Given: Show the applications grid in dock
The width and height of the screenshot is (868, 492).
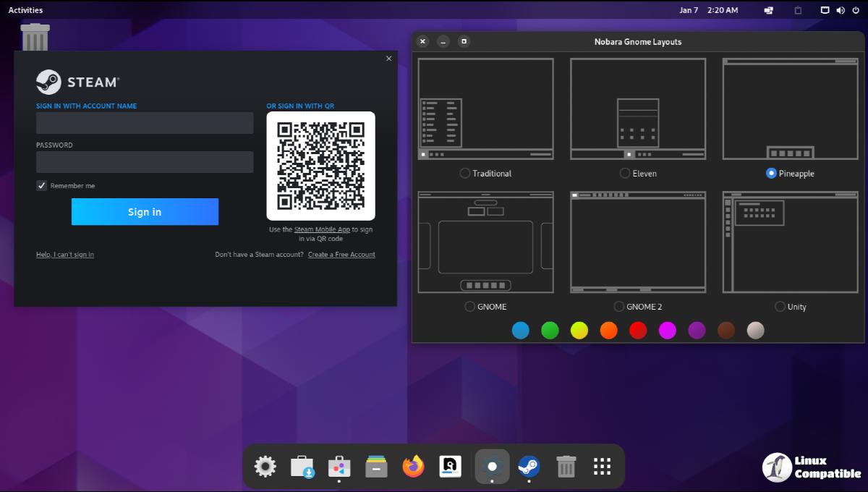Looking at the screenshot, I should 603,467.
